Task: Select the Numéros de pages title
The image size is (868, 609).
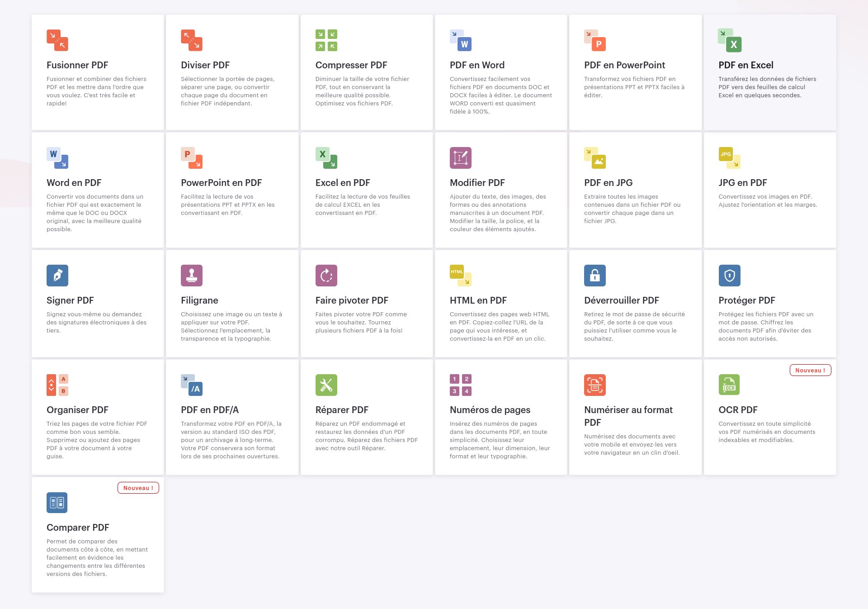Action: (x=490, y=410)
